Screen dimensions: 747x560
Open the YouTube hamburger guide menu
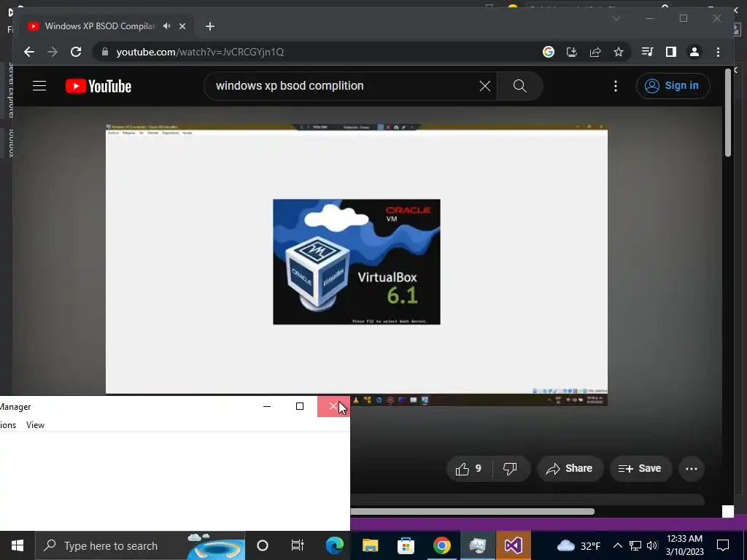39,86
